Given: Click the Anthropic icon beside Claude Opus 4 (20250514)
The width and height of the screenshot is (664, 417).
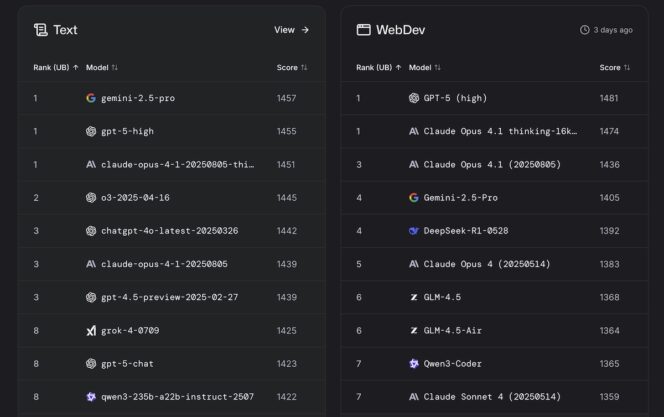Looking at the screenshot, I should pyautogui.click(x=414, y=264).
